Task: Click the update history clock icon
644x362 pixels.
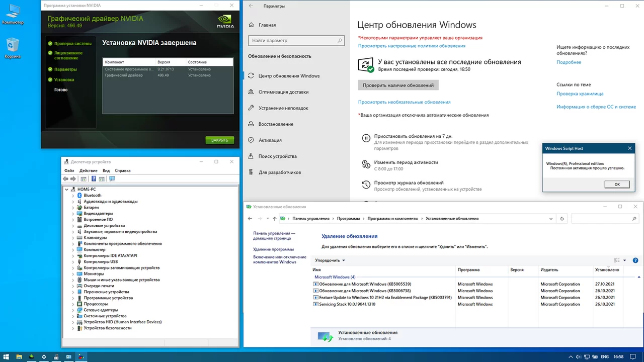Action: (x=366, y=185)
